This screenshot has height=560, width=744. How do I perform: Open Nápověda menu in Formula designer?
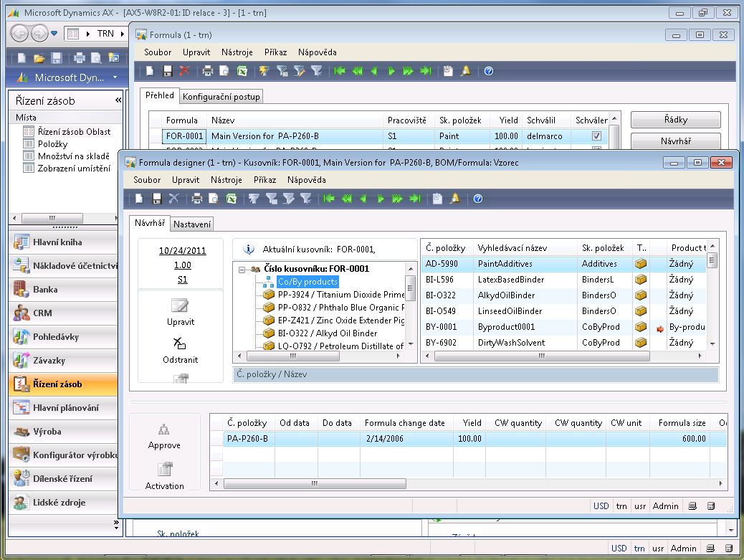coord(307,180)
